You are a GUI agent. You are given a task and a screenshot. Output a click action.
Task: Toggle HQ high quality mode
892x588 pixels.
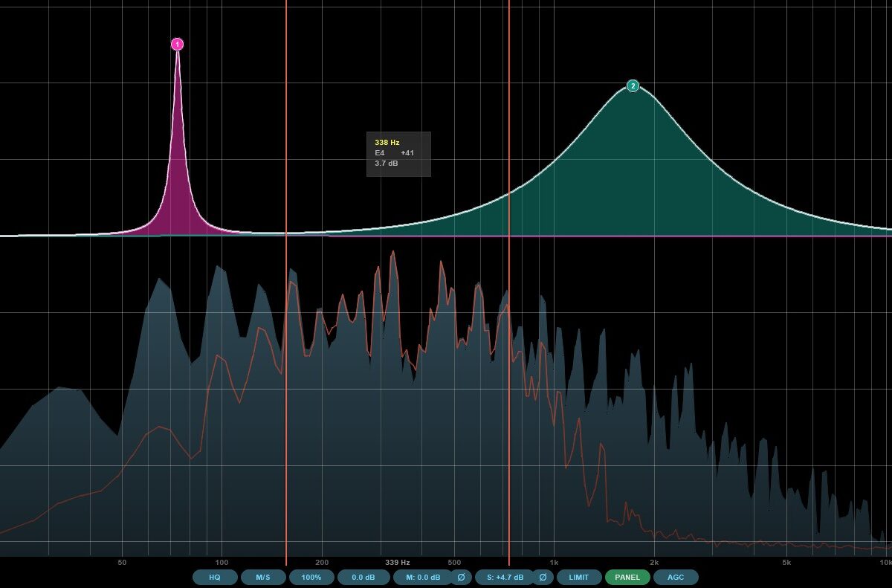pyautogui.click(x=215, y=578)
